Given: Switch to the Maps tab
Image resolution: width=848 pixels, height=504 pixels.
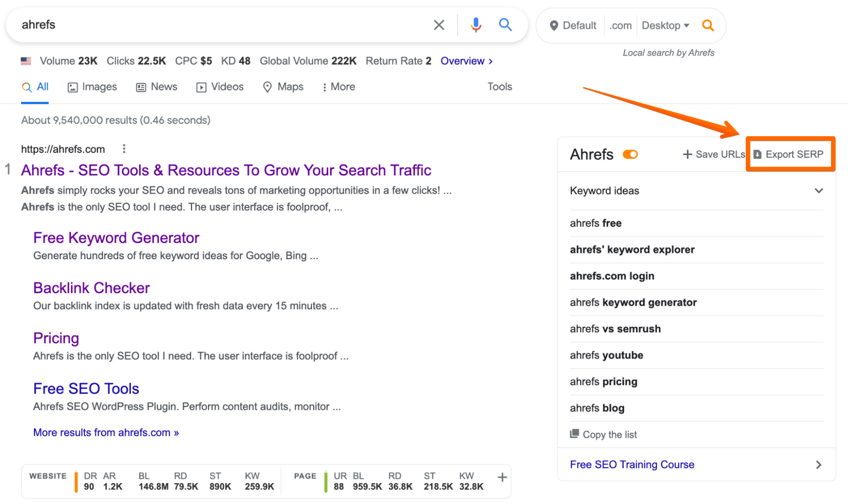Looking at the screenshot, I should click(283, 87).
